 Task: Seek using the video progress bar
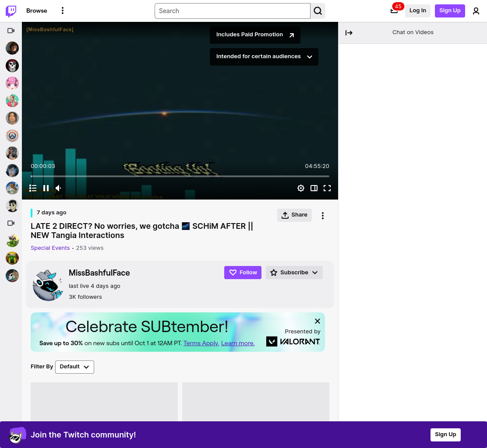[x=180, y=176]
